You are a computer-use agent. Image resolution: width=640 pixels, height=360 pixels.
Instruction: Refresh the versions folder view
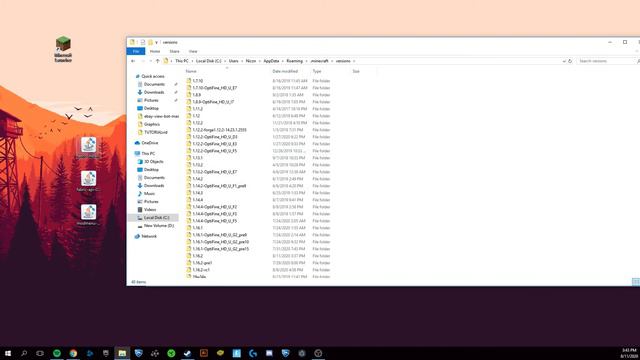570,61
